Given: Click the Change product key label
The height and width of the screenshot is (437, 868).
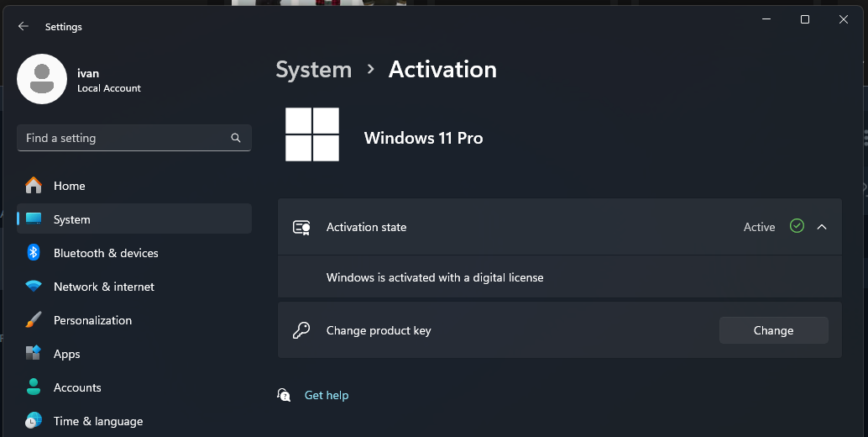Looking at the screenshot, I should click(x=379, y=330).
